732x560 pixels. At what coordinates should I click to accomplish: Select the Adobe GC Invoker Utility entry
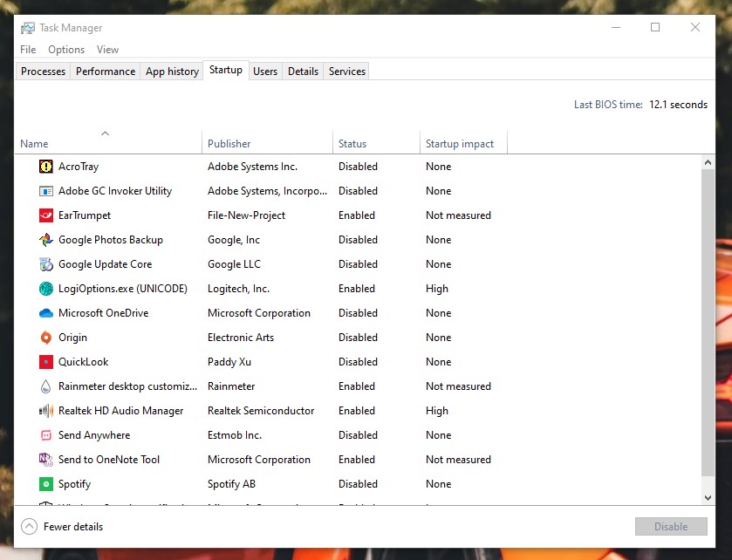115,191
